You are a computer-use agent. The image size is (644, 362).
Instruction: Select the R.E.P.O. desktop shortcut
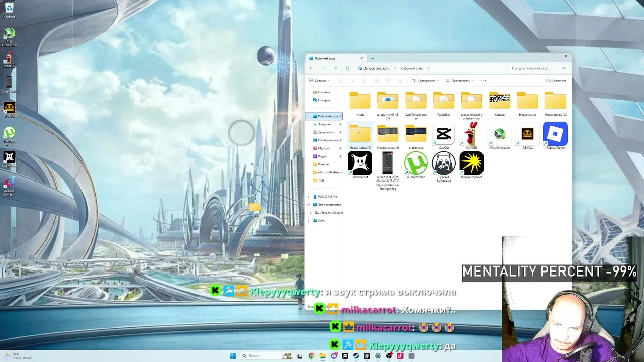tap(9, 109)
